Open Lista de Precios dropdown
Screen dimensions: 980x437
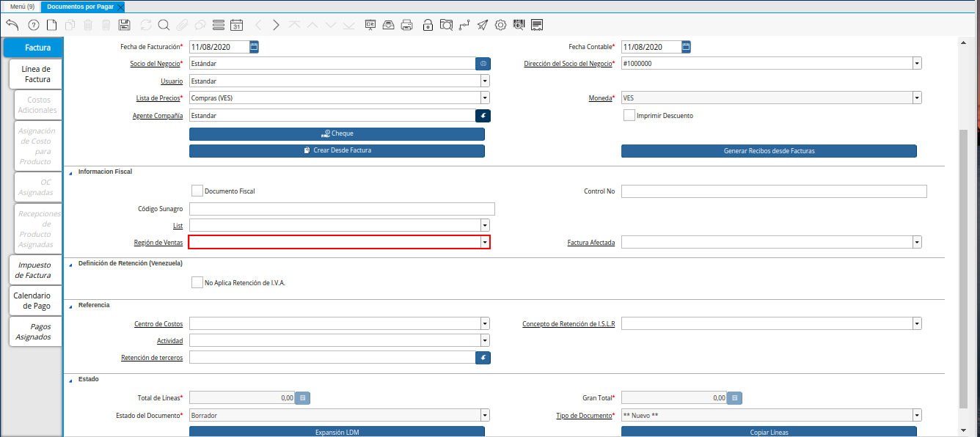coord(485,98)
